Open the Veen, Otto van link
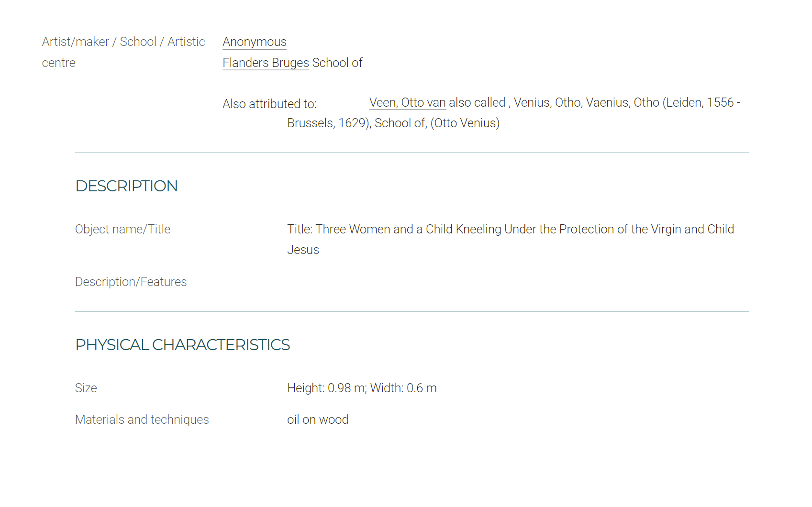This screenshot has height=507, width=812. pos(408,103)
